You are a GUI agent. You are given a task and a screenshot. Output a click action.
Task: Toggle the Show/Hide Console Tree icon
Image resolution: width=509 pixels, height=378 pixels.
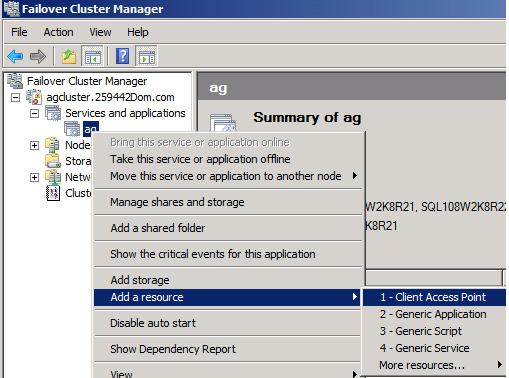tap(92, 56)
